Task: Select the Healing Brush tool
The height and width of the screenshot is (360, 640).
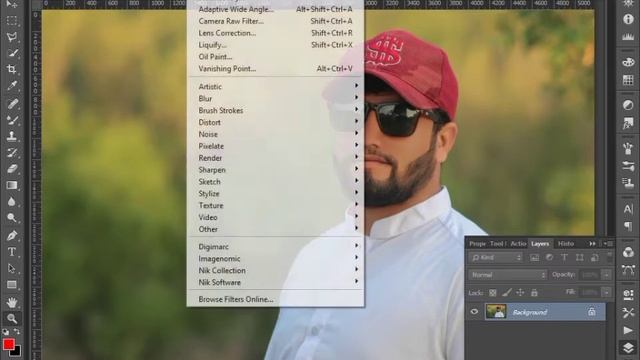Action: click(x=12, y=103)
